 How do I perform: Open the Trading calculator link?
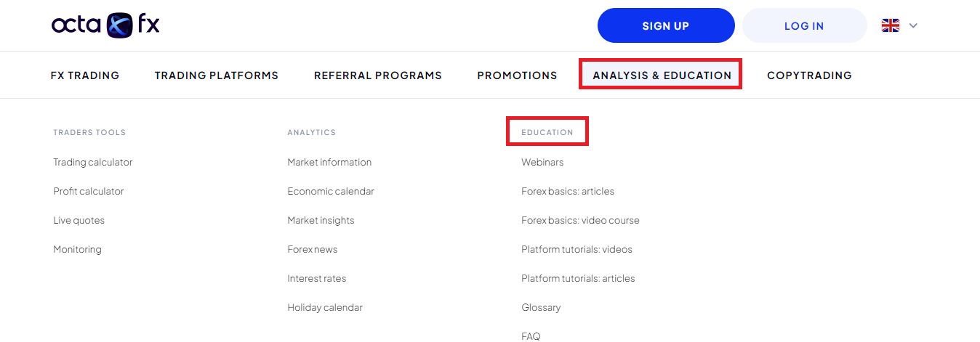(93, 163)
